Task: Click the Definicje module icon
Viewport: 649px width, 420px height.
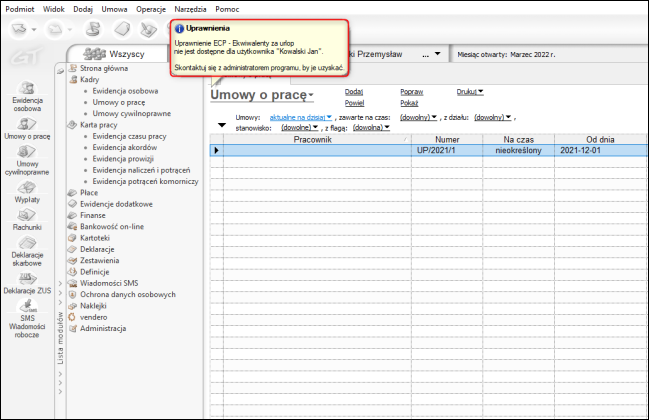Action: click(72, 272)
